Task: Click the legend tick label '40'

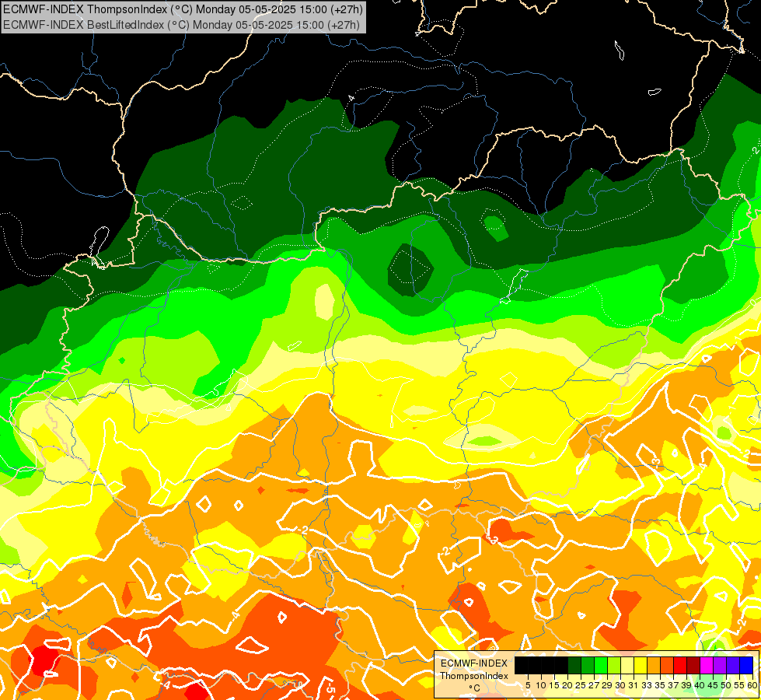Action: click(700, 685)
